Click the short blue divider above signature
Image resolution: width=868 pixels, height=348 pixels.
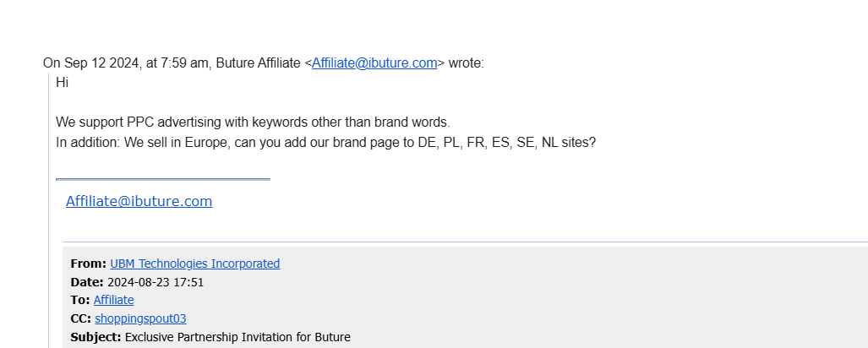click(163, 179)
